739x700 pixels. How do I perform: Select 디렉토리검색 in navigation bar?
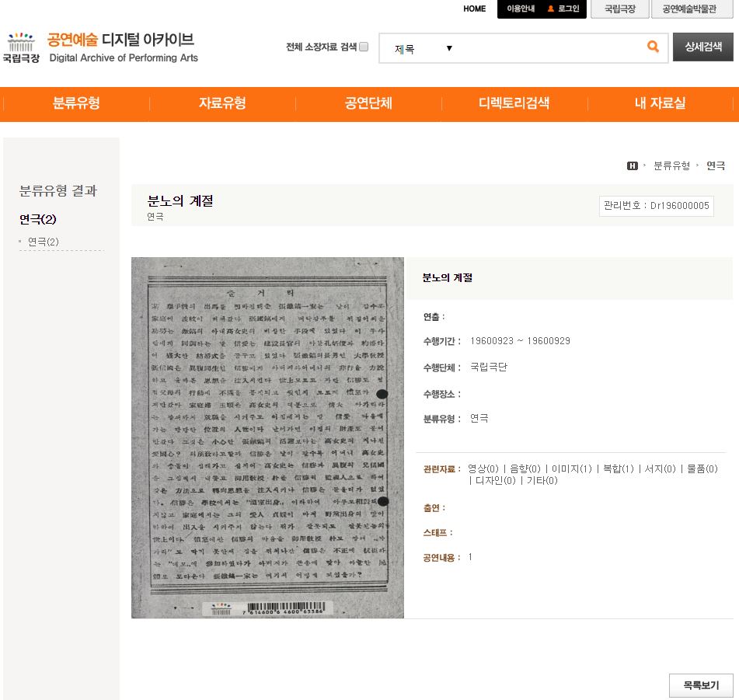click(514, 103)
